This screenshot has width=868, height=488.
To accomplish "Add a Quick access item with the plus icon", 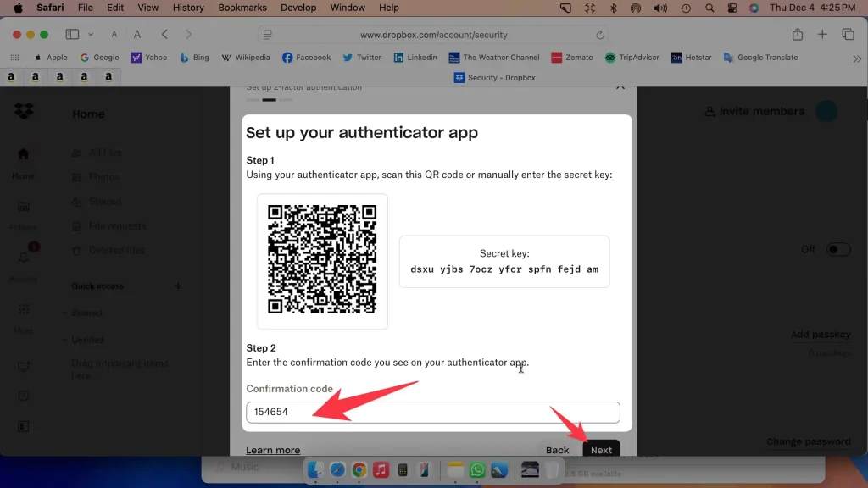I will click(179, 286).
